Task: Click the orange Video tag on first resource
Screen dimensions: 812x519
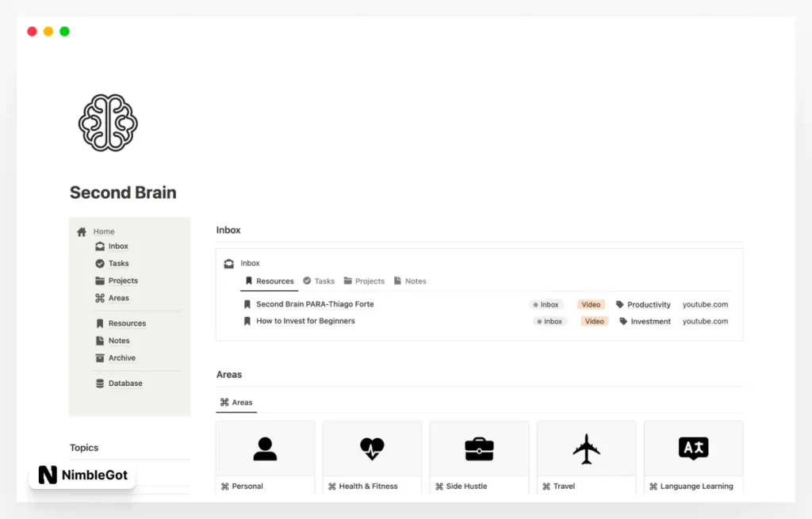Action: 591,304
